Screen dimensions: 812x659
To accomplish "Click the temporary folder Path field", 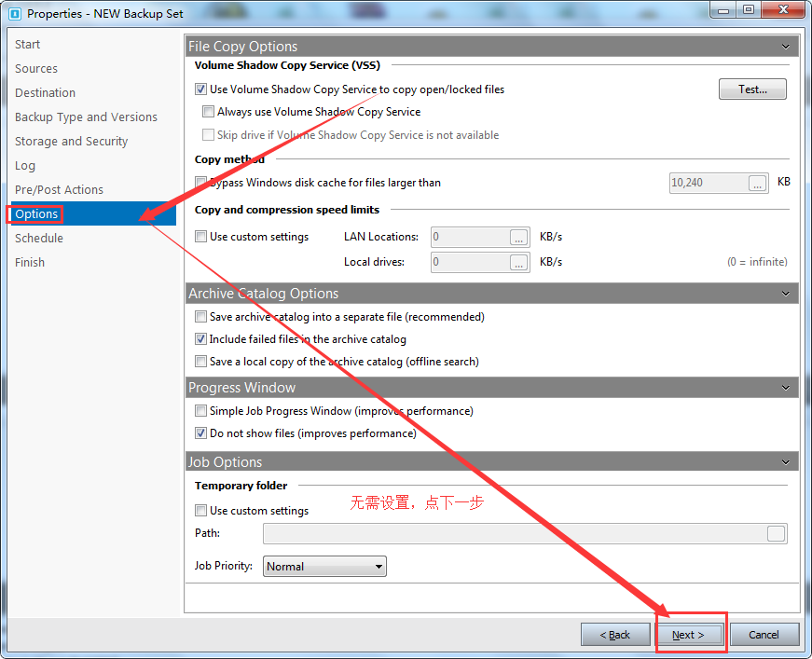I will pyautogui.click(x=513, y=534).
